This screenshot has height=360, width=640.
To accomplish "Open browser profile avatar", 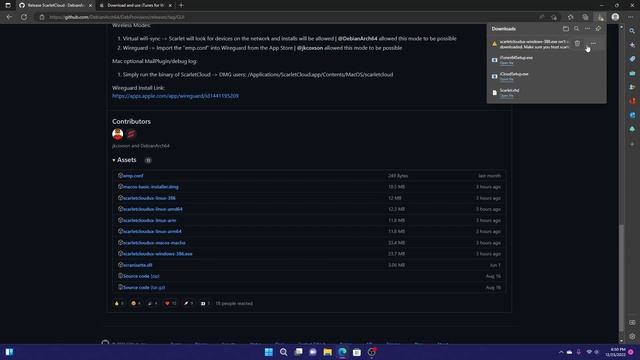I will pos(615,17).
